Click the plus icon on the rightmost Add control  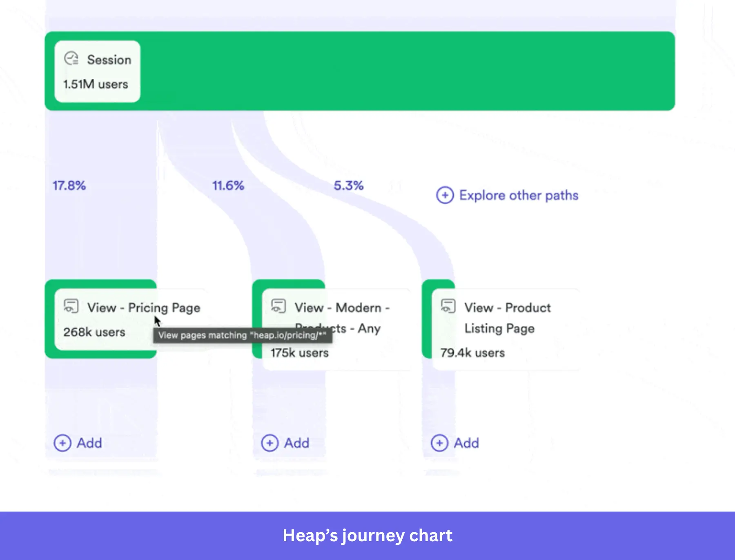[x=439, y=443]
